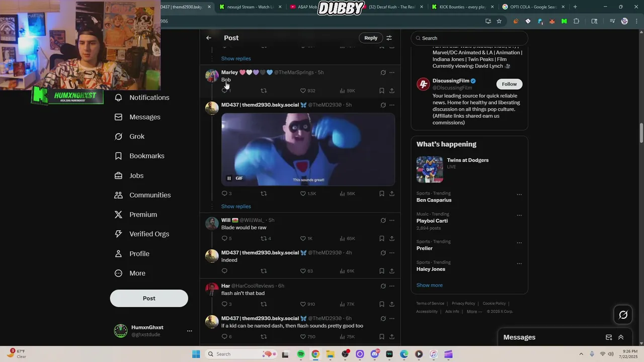Share the 'indeed' reply

[392, 271]
